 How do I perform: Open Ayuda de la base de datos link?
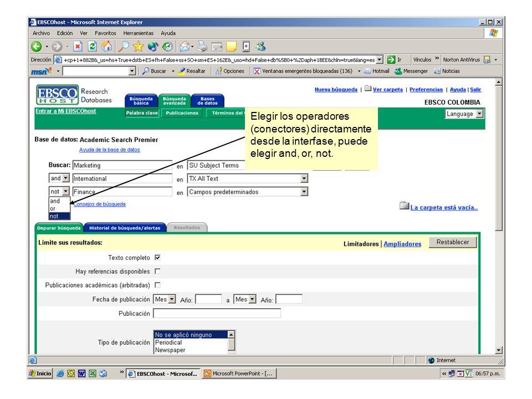pyautogui.click(x=110, y=150)
